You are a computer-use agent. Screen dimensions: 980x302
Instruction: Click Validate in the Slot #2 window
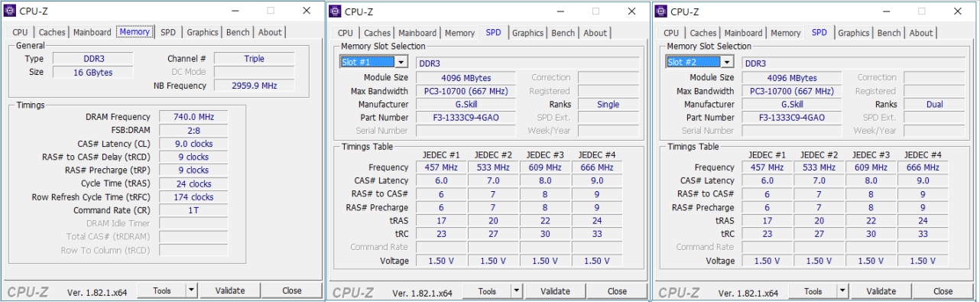pos(881,291)
